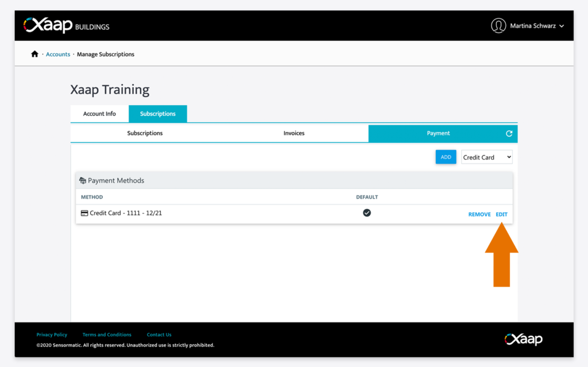Click the Xaap logo in footer
The image size is (588, 367).
(524, 339)
